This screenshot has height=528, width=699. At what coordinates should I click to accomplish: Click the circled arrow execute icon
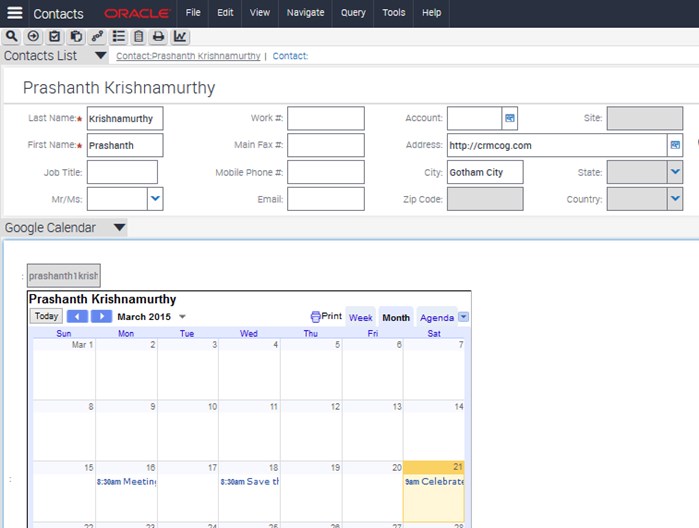point(33,37)
